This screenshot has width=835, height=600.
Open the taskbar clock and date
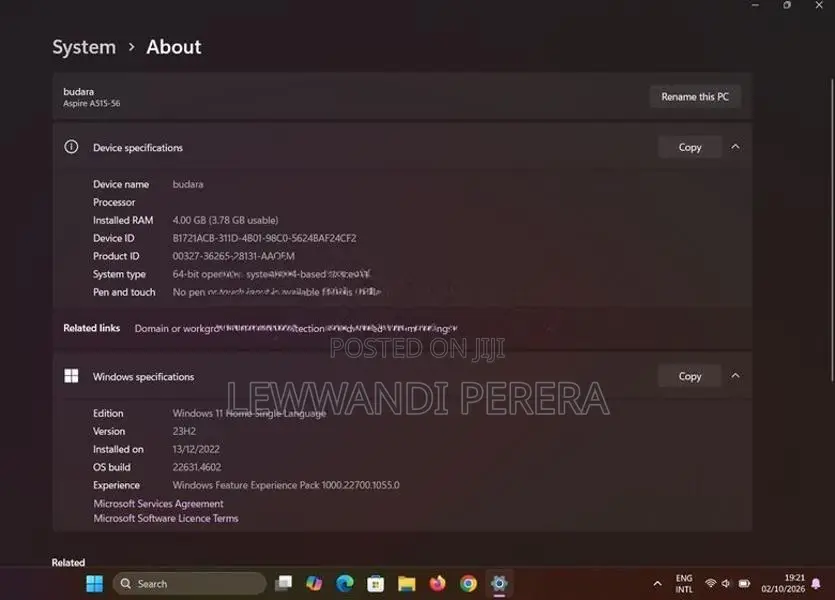(x=783, y=583)
